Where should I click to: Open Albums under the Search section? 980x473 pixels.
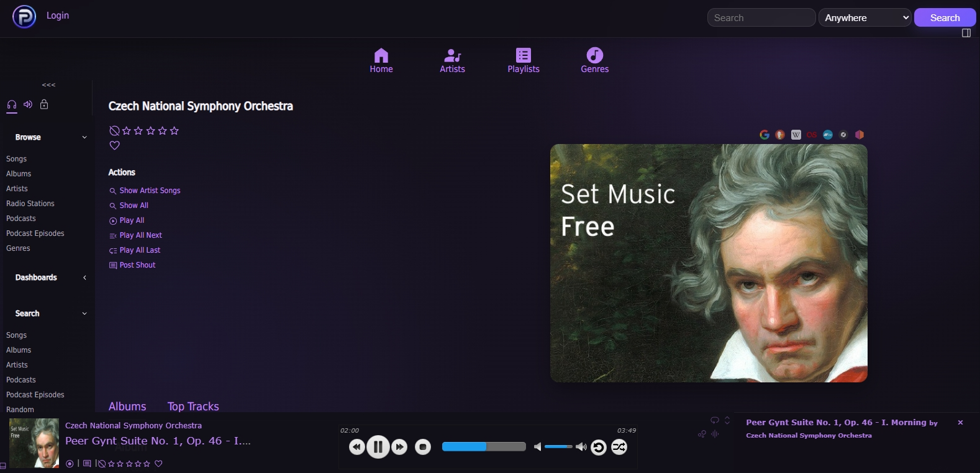point(19,350)
